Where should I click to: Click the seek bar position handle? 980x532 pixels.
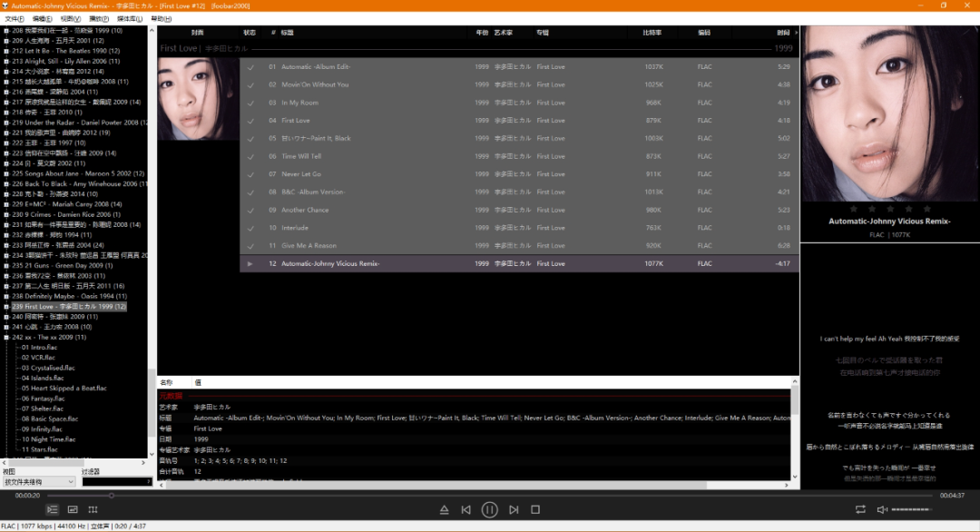click(x=112, y=496)
